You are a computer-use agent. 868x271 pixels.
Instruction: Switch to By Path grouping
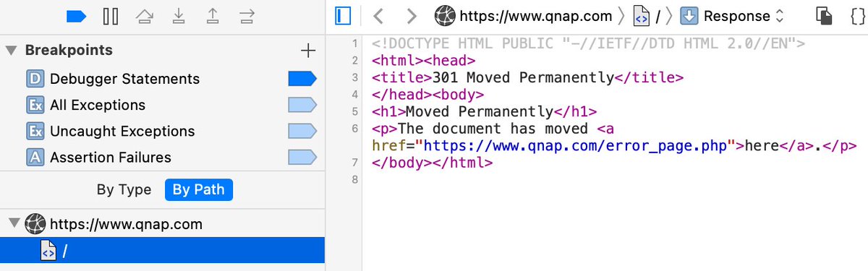[x=198, y=190]
